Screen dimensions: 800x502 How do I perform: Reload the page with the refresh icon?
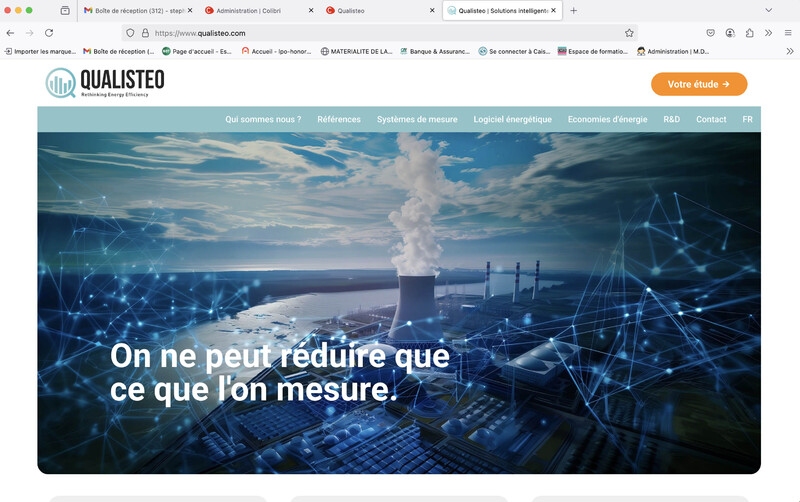[x=49, y=33]
